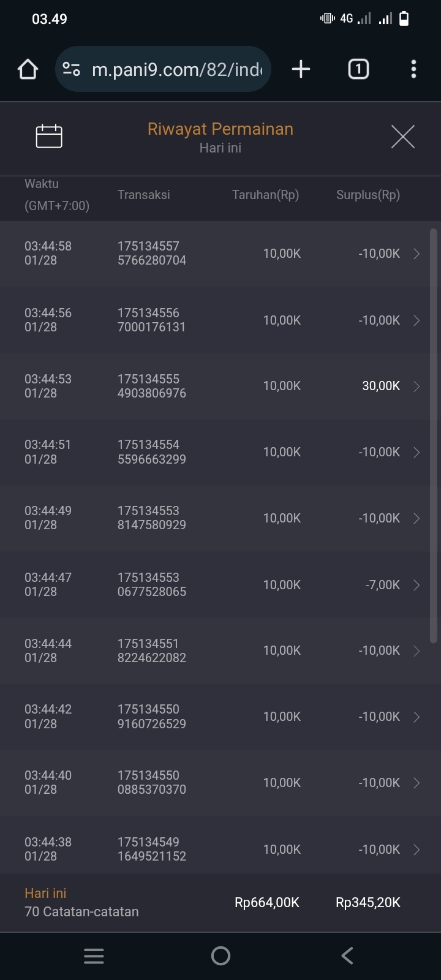The height and width of the screenshot is (980, 441).
Task: Open the calendar date picker icon
Action: coord(49,136)
